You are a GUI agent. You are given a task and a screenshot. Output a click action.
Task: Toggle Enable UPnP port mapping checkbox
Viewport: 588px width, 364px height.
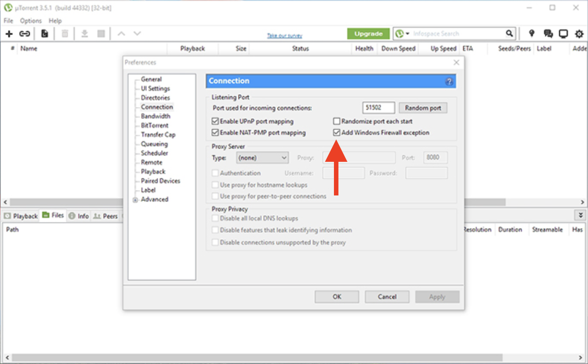(x=215, y=121)
